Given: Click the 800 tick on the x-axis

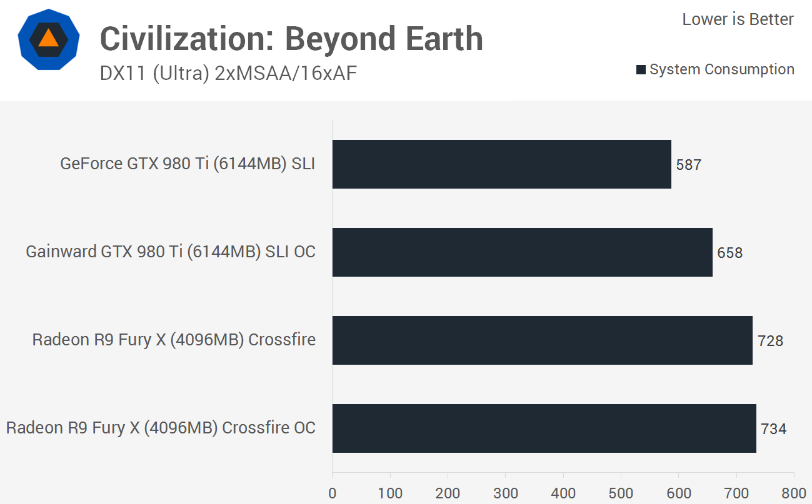Looking at the screenshot, I should point(794,493).
